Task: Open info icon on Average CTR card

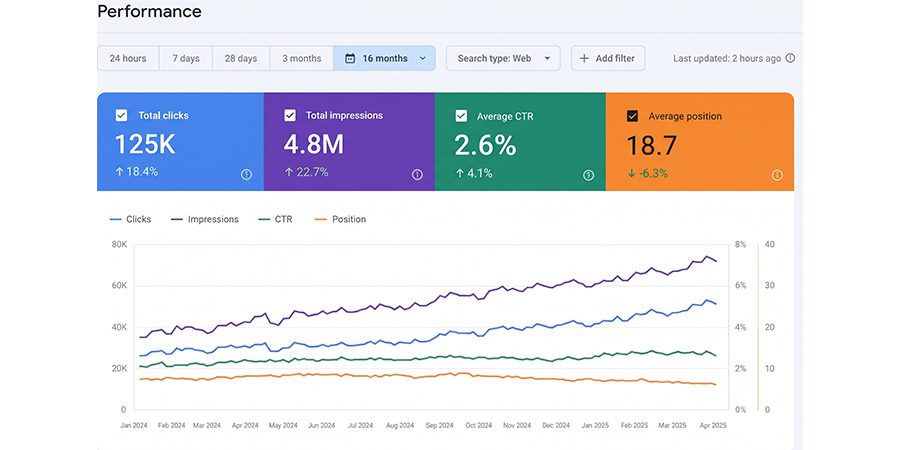Action: pos(588,175)
